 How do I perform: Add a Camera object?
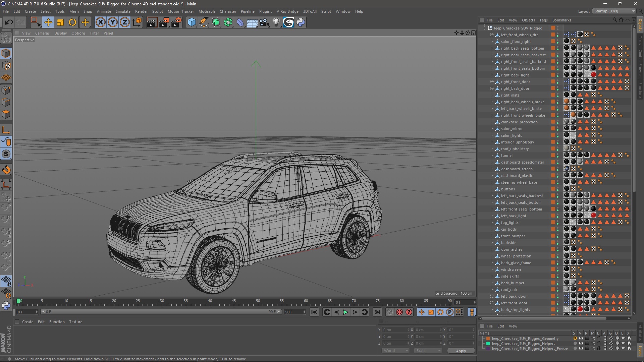tap(264, 22)
